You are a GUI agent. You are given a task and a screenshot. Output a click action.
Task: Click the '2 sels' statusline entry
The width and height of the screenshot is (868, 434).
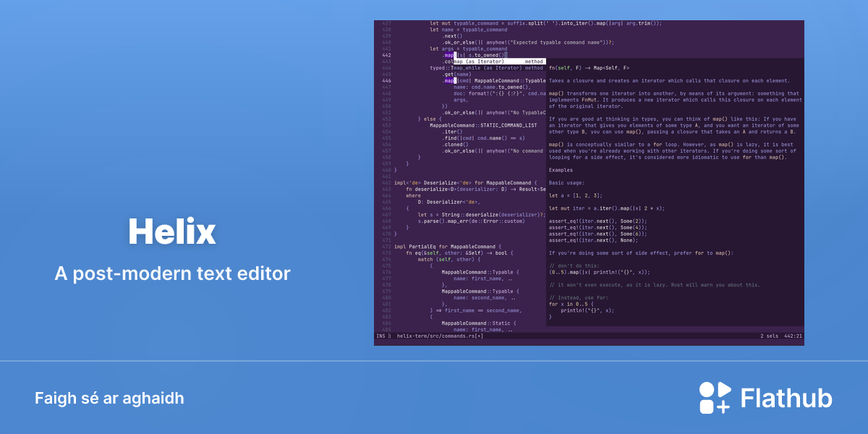(770, 336)
